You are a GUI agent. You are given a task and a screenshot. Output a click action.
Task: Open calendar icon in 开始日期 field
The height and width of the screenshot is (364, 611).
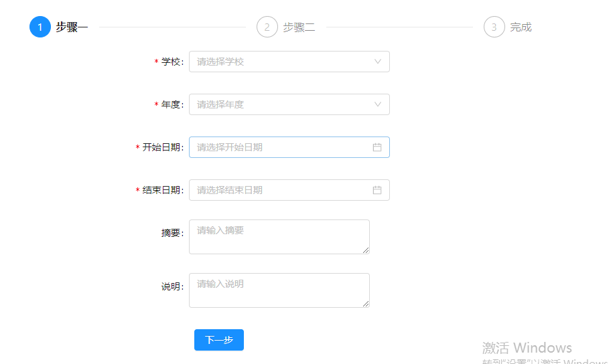coord(377,147)
